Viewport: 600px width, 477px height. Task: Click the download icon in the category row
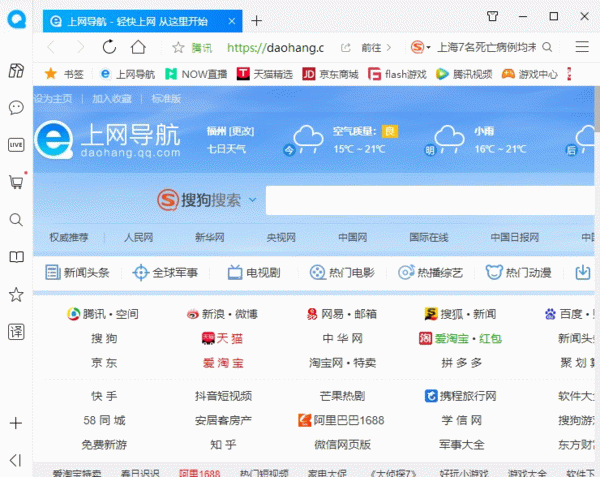point(583,272)
